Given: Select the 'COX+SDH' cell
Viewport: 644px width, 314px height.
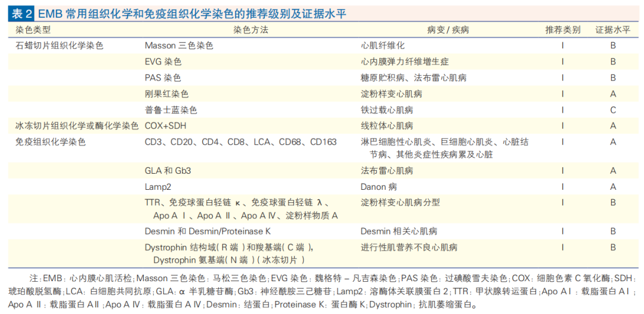Looking at the screenshot, I should click(x=165, y=126).
